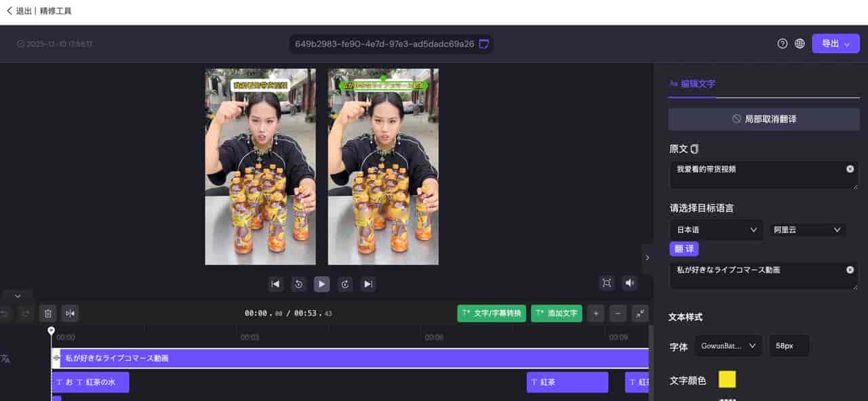Screen dimensions: 868x401
Task: Expand the timeline using the fullscreen icon
Action: coord(639,313)
